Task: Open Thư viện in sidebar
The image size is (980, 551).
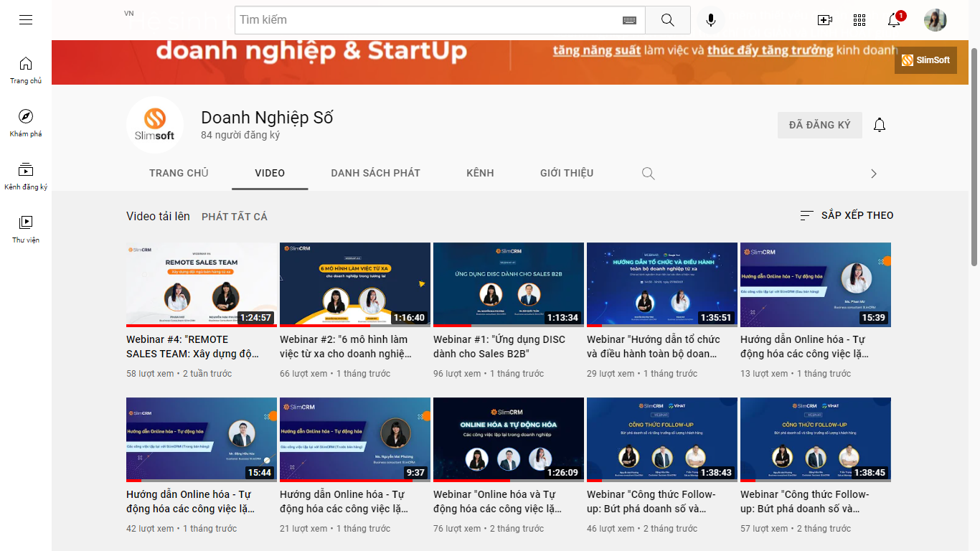Action: (26, 230)
